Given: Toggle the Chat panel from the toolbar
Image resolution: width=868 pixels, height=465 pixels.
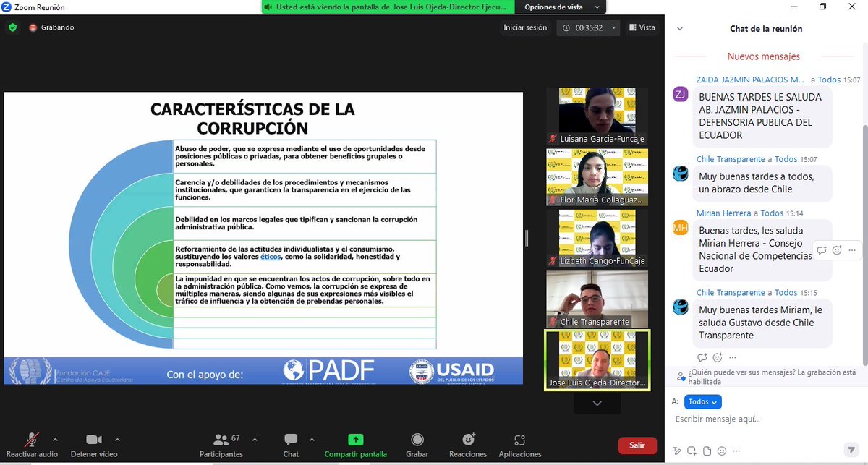Looking at the screenshot, I should point(291,444).
